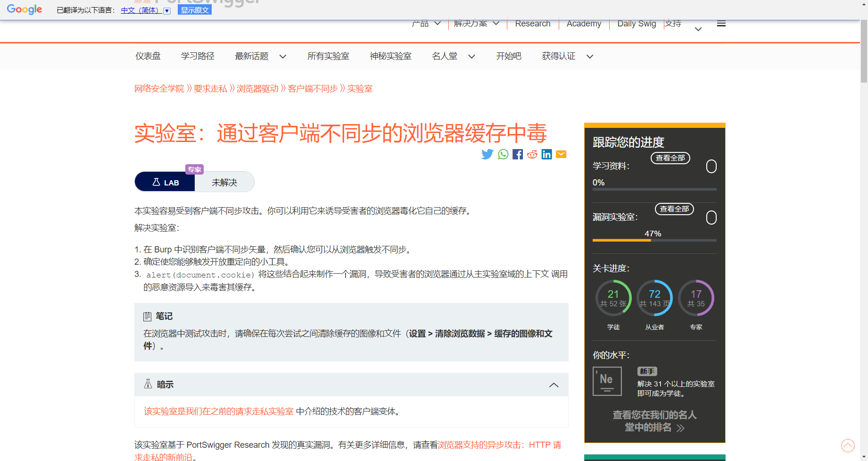
Task: Open the translation language dropdown
Action: 166,10
